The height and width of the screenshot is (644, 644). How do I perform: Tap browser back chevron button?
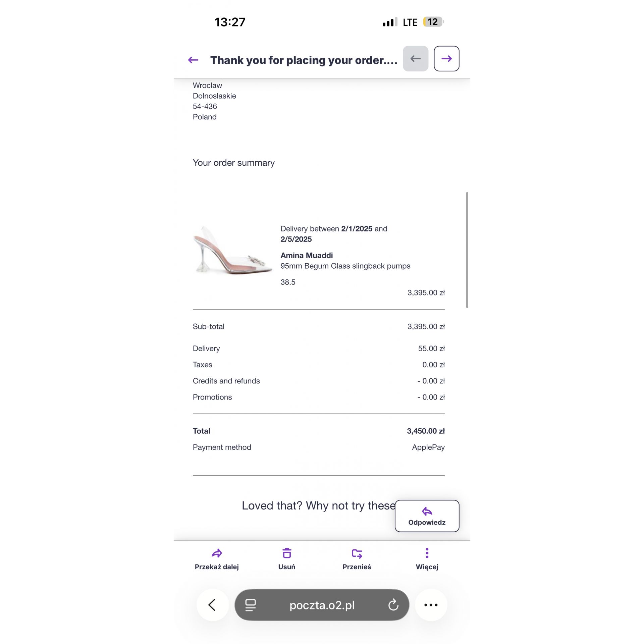coord(212,605)
